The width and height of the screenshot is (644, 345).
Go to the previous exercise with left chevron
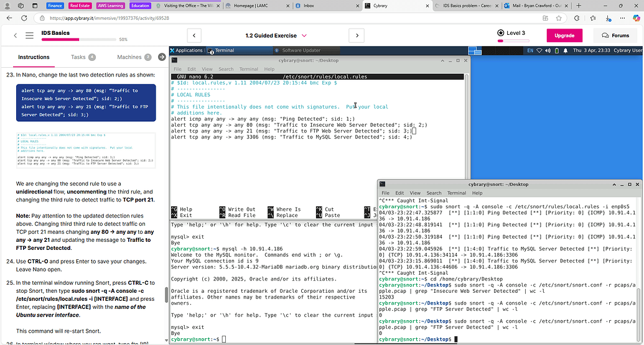[x=195, y=35]
